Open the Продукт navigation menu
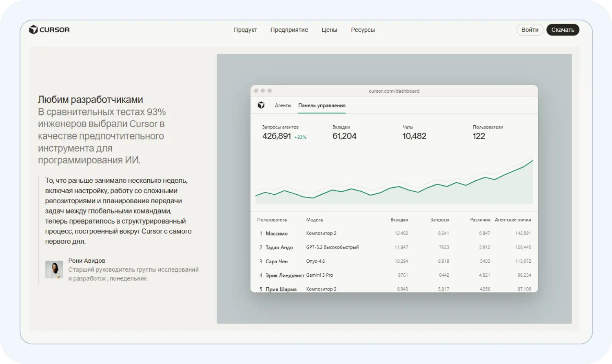Viewport: 612px width, 364px height. 245,30
